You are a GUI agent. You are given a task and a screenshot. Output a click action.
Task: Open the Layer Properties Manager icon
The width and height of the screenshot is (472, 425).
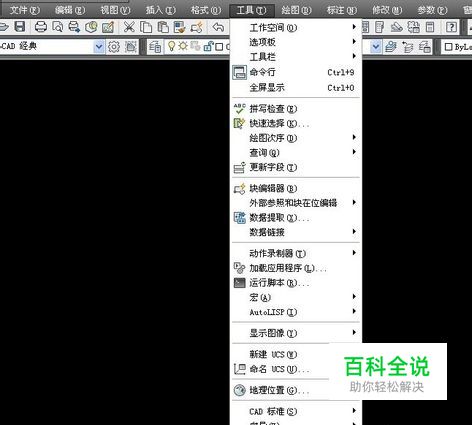pos(155,47)
